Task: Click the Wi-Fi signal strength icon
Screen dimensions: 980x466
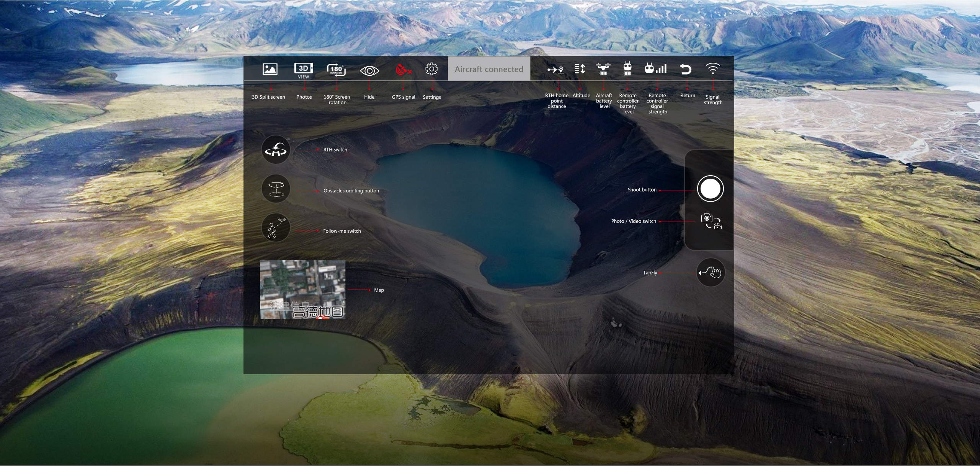Action: point(712,68)
